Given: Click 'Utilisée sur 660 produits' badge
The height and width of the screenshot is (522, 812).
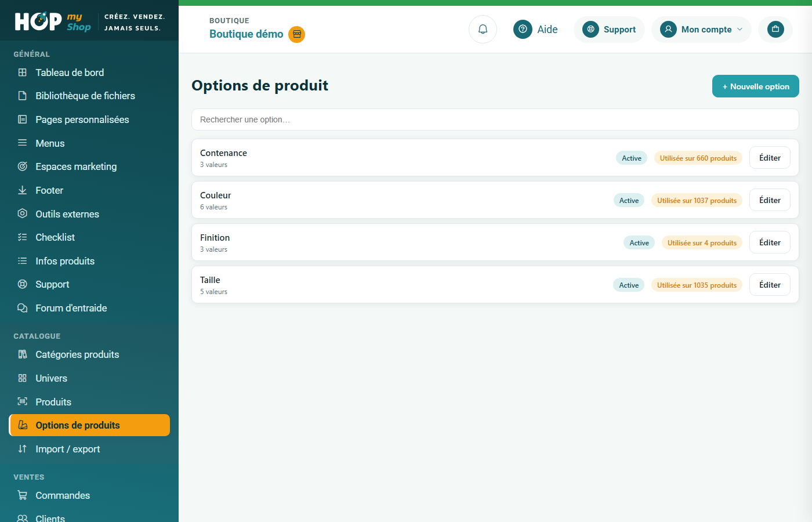Looking at the screenshot, I should click(698, 158).
